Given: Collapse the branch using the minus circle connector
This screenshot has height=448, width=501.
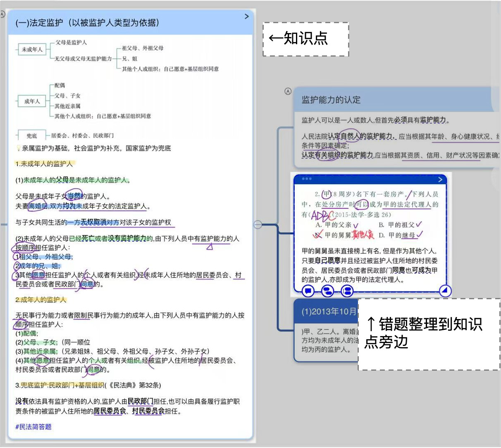Looking at the screenshot, I should click(258, 224).
